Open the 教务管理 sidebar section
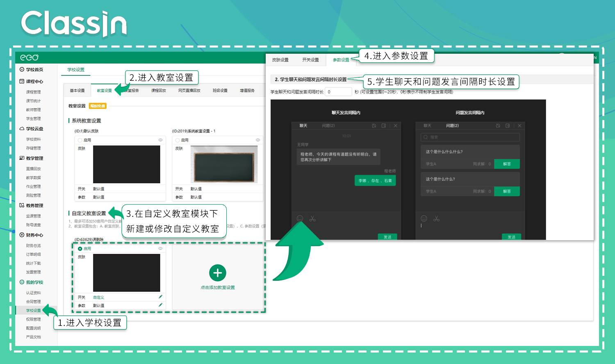The width and height of the screenshot is (615, 364). click(x=31, y=205)
